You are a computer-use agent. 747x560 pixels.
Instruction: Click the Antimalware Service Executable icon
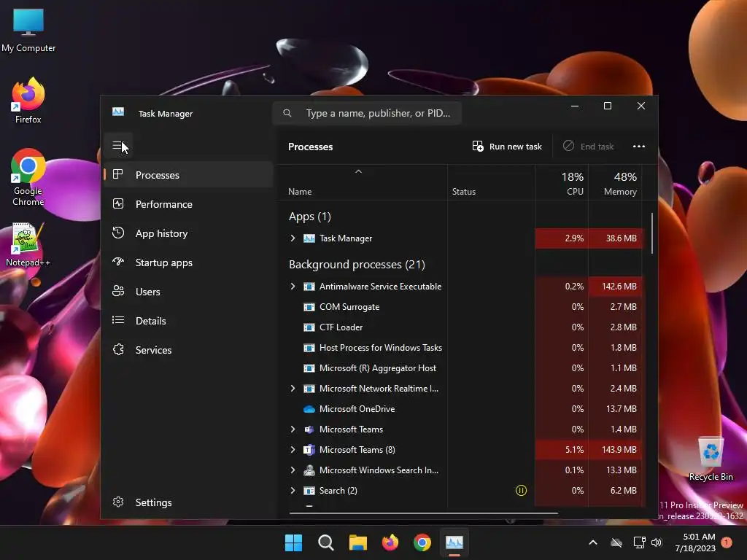click(309, 286)
